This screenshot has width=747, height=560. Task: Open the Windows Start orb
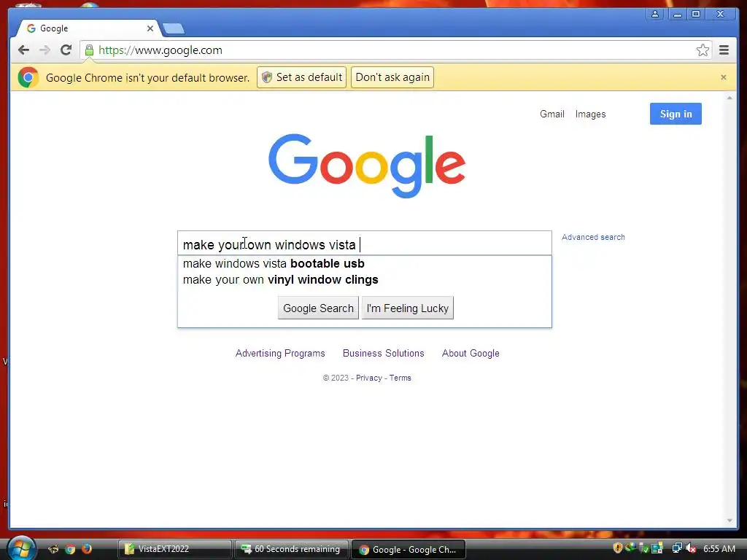click(x=21, y=548)
